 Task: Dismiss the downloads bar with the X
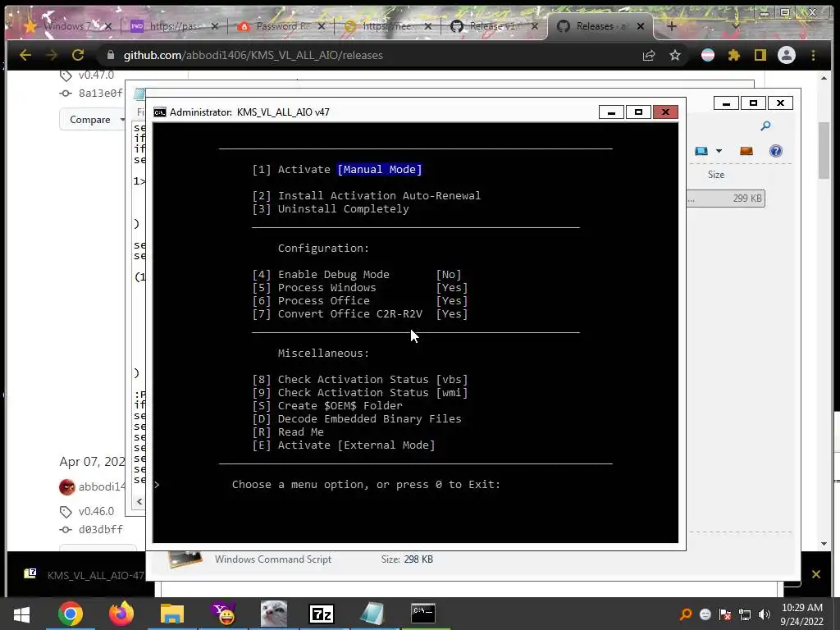point(816,574)
